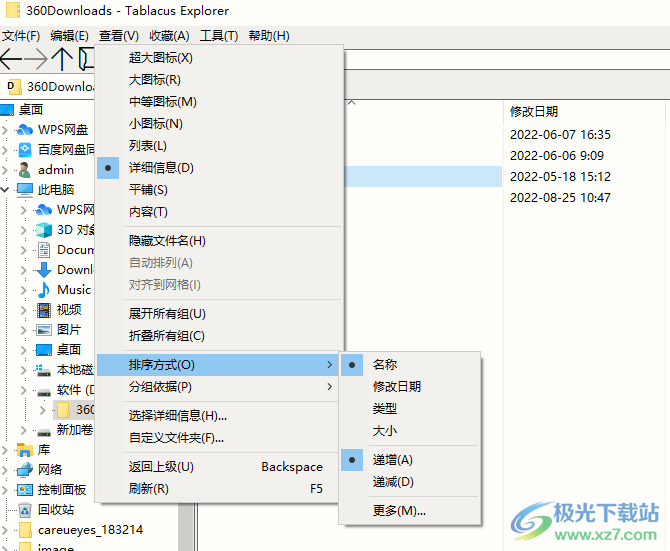This screenshot has height=551, width=670.
Task: Switch to 小图标(N) view
Action: 219,124
